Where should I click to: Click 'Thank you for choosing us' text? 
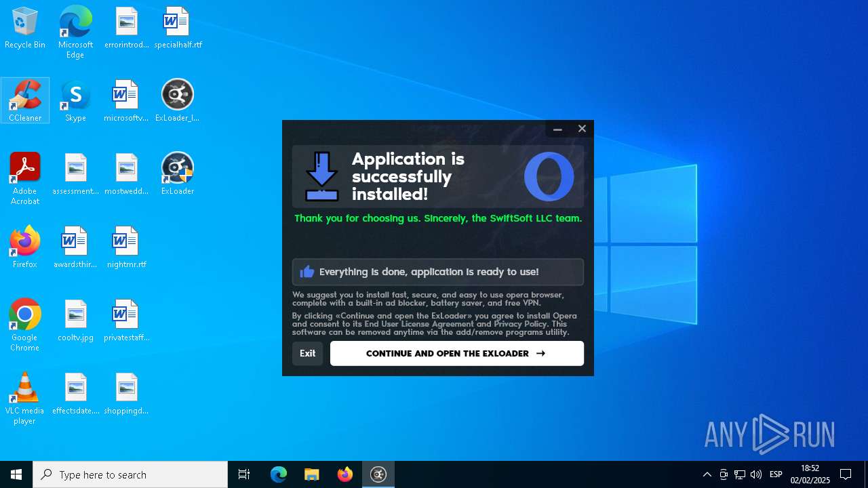coord(438,218)
